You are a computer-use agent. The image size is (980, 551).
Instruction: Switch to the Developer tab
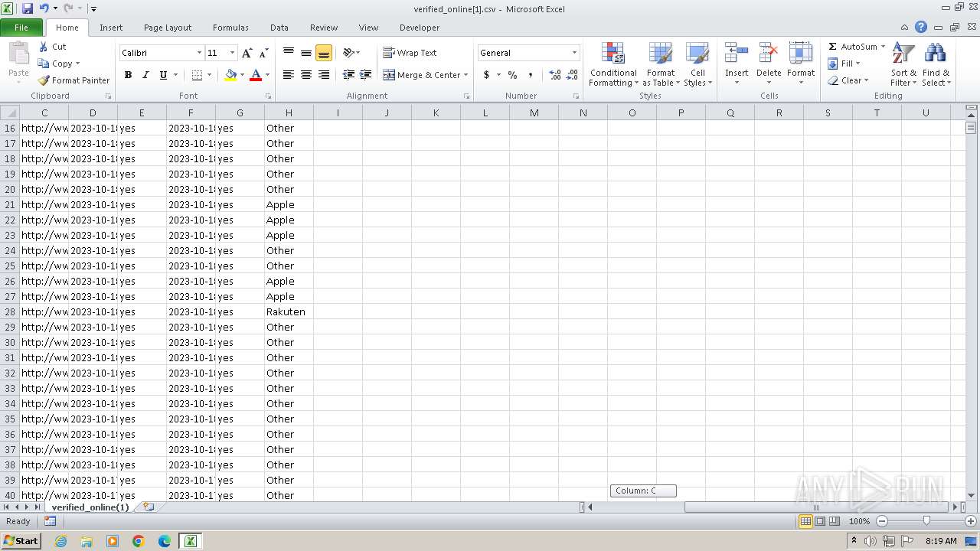tap(420, 28)
